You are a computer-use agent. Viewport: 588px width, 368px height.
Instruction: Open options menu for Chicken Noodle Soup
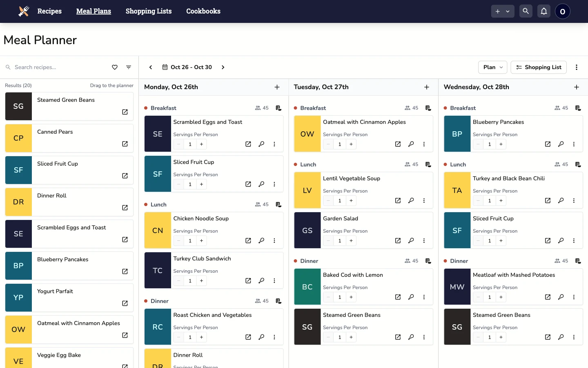click(x=274, y=241)
